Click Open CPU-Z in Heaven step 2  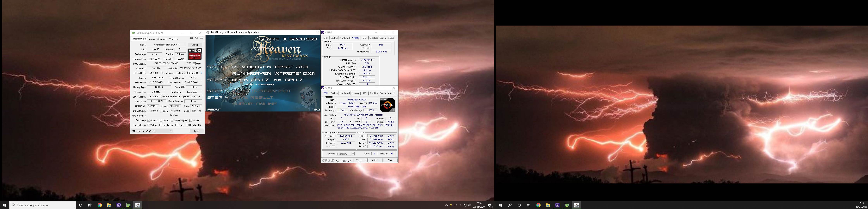[250, 80]
